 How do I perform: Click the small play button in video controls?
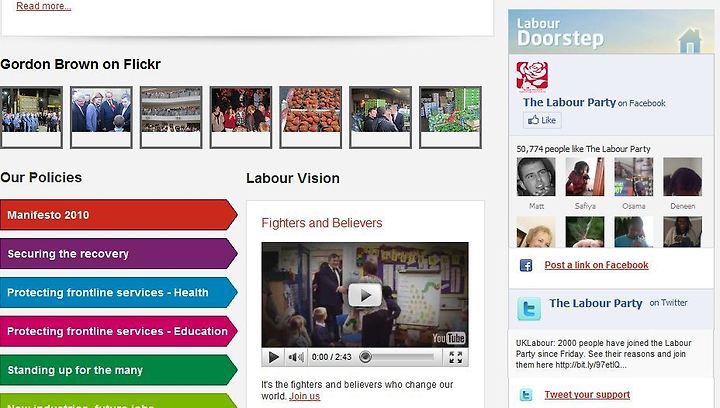tap(274, 357)
